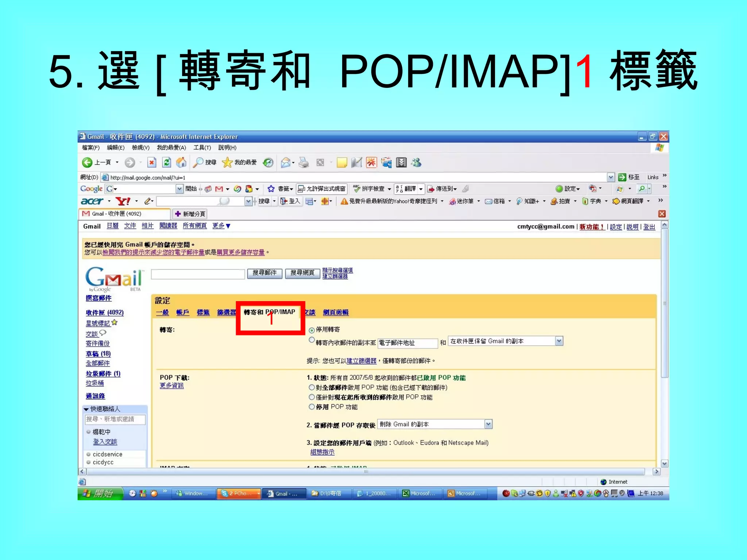This screenshot has width=747, height=560.
Task: Click the acer logo in the toolbar
Action: (x=92, y=201)
